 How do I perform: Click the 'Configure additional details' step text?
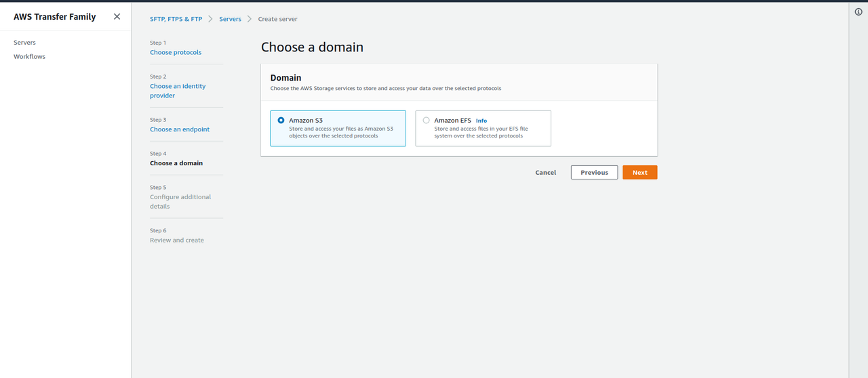coord(180,202)
